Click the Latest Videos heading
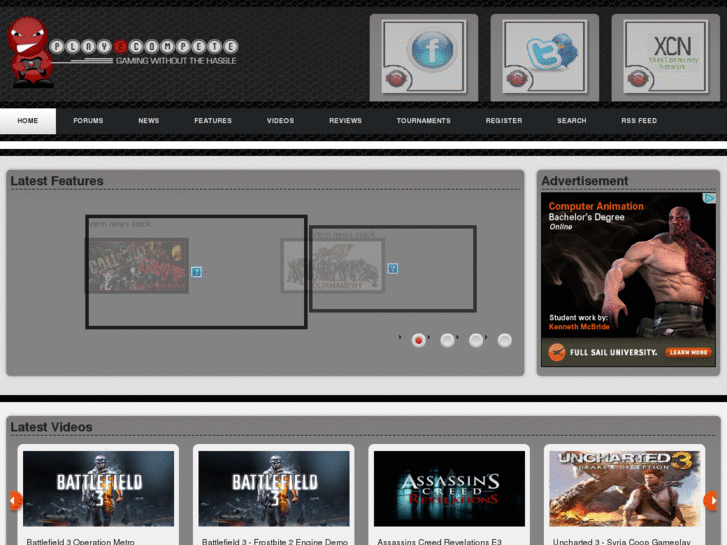This screenshot has height=545, width=727. click(x=51, y=427)
